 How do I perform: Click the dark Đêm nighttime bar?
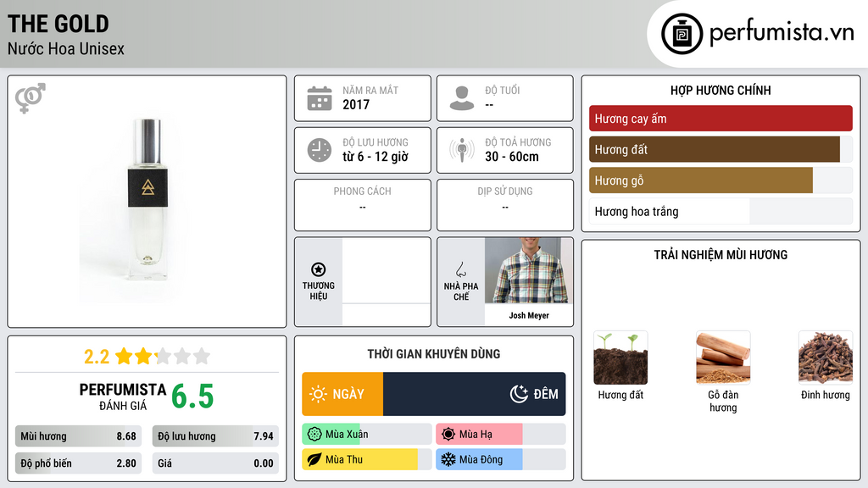pos(475,394)
